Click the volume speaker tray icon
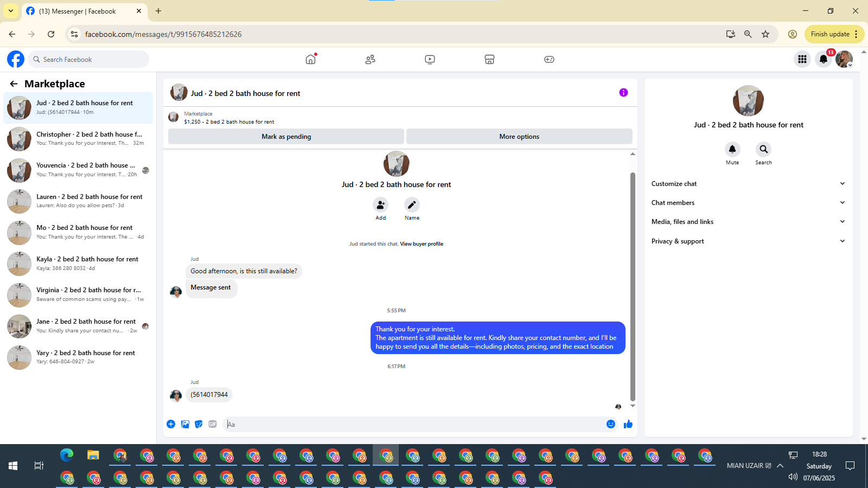Image resolution: width=868 pixels, height=488 pixels. [x=793, y=477]
